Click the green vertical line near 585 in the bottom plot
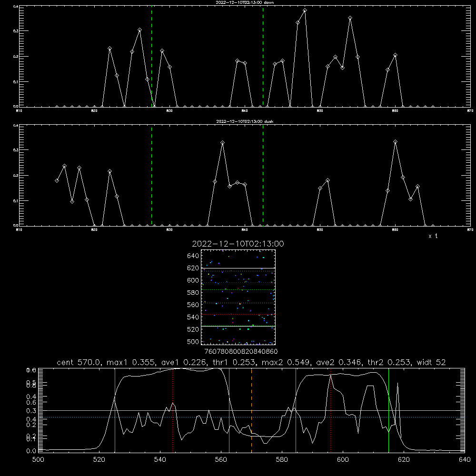The image size is (476, 476). pos(296,410)
